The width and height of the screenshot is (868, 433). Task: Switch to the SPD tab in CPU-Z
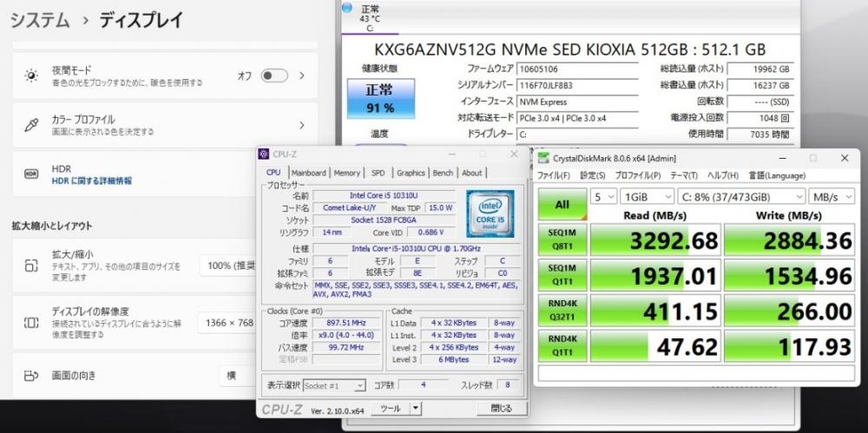(378, 173)
